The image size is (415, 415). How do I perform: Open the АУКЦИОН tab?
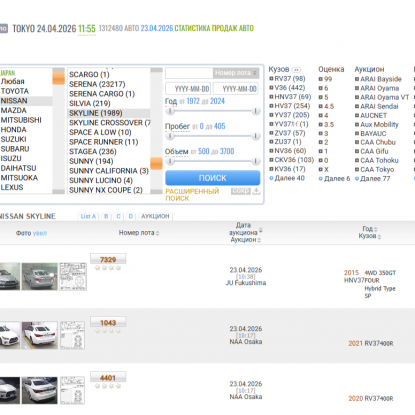155,216
